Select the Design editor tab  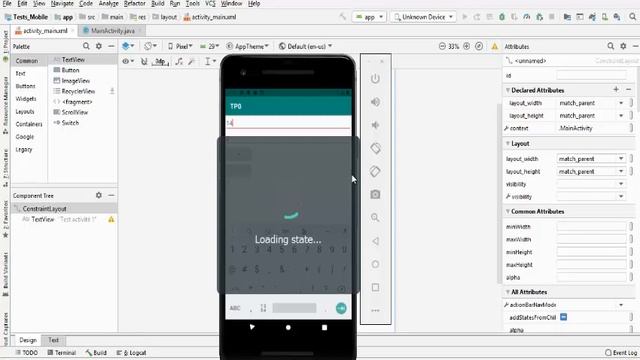(28, 340)
